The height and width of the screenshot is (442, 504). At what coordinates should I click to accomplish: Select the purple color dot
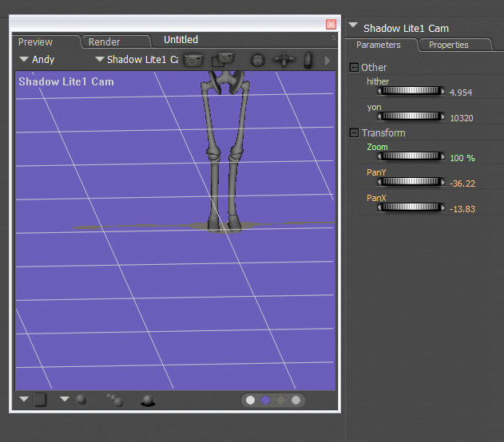pos(267,401)
